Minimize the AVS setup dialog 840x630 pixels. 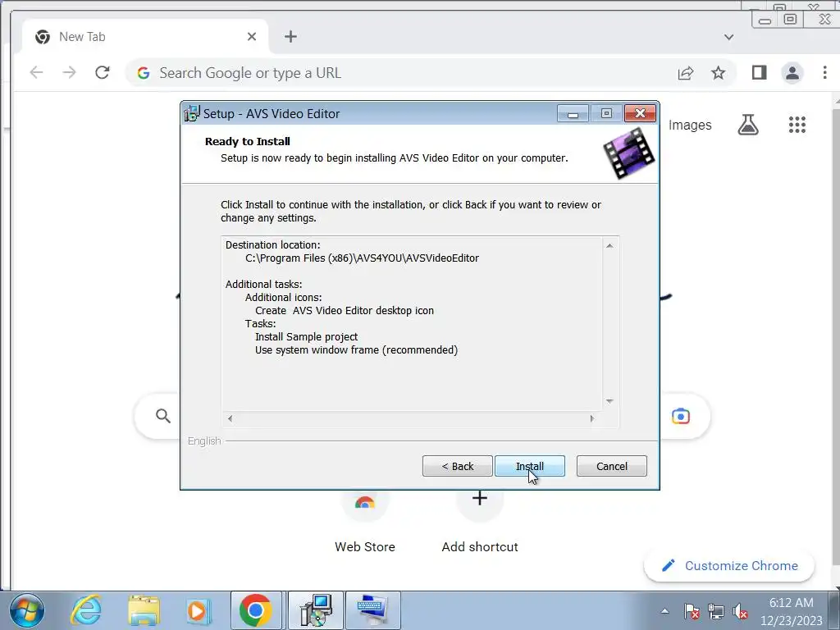pyautogui.click(x=573, y=113)
